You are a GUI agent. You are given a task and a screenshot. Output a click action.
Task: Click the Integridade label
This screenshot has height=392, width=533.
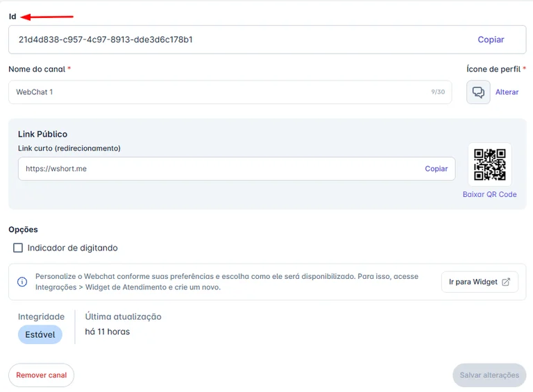click(x=41, y=316)
